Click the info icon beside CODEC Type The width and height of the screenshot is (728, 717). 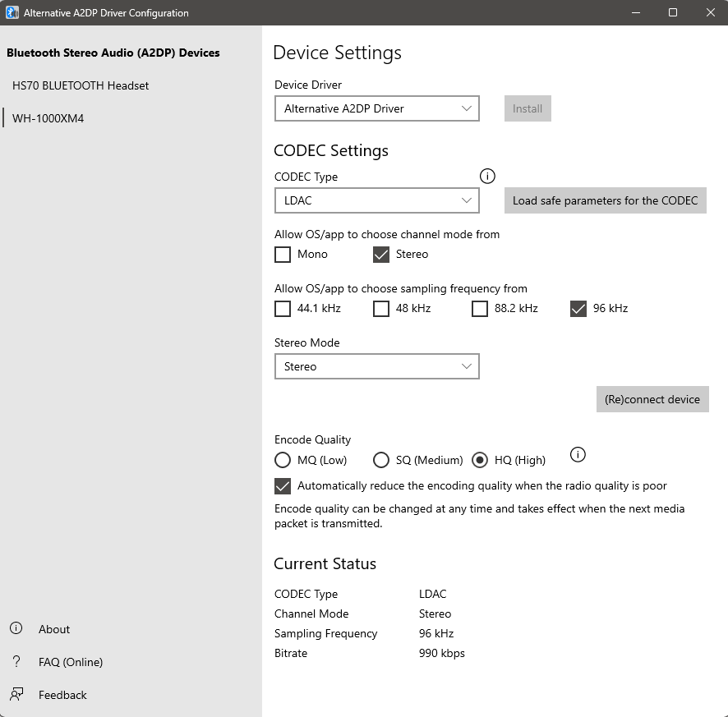487,176
